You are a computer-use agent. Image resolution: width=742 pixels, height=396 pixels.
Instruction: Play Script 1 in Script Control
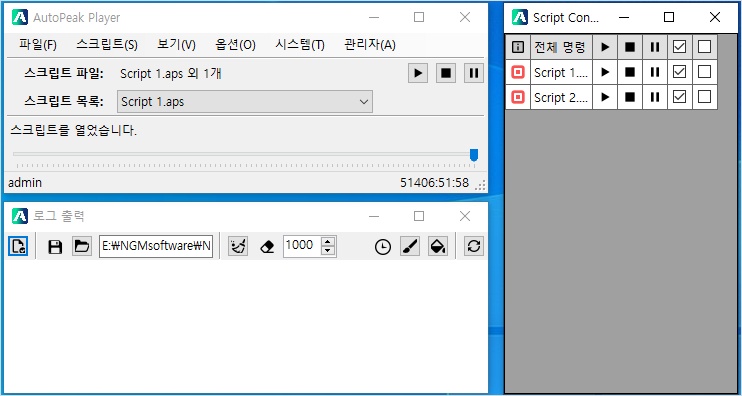pos(605,72)
